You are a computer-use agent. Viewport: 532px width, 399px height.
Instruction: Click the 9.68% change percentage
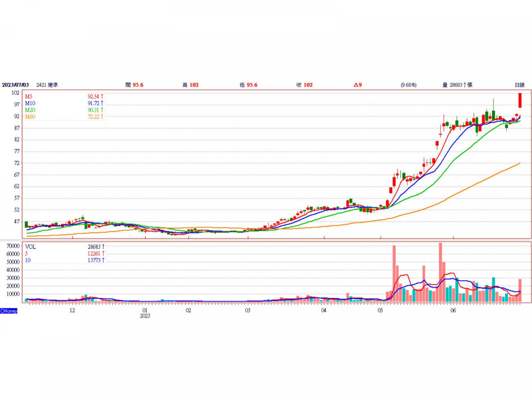(x=408, y=85)
